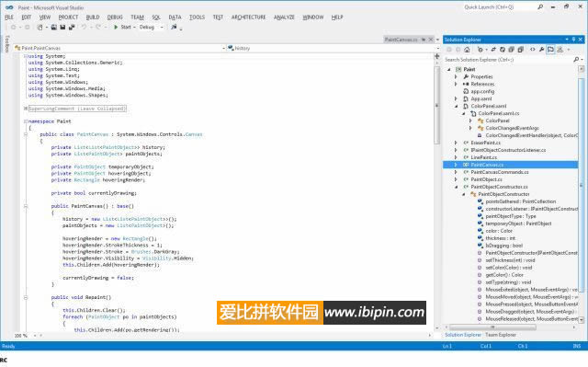Expand the EraserPaint.cs tree node

click(456, 143)
